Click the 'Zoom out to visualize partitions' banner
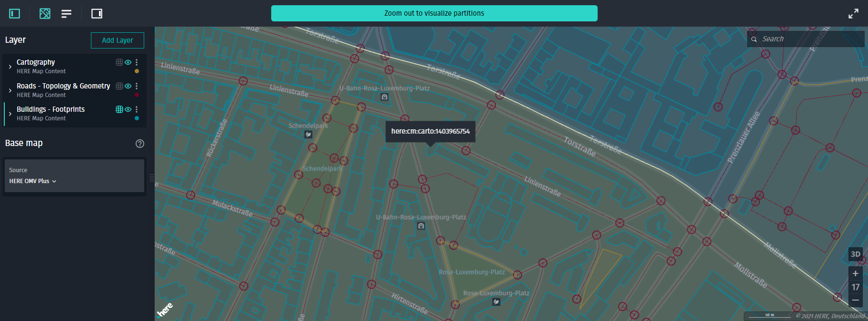Viewport: 868px width, 321px height. coord(434,13)
